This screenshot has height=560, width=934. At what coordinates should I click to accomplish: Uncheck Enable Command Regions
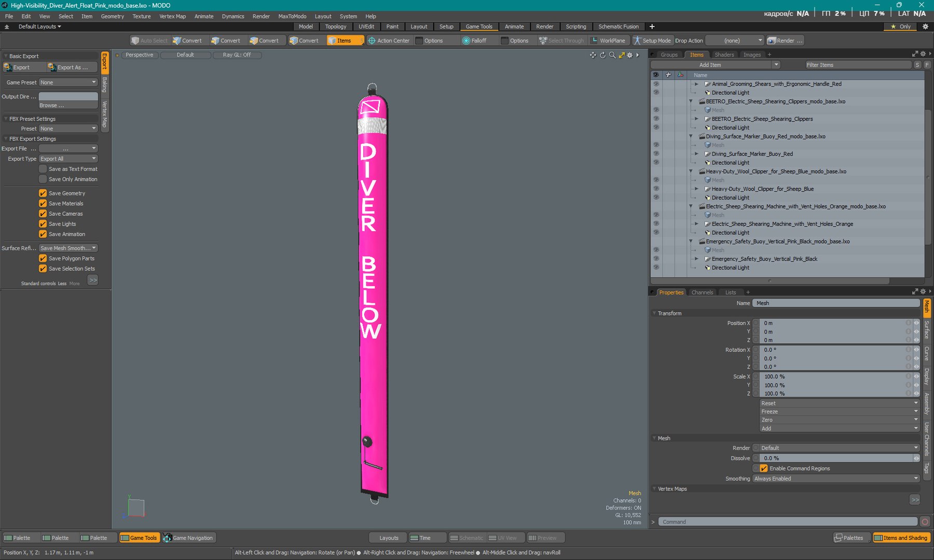(x=764, y=468)
